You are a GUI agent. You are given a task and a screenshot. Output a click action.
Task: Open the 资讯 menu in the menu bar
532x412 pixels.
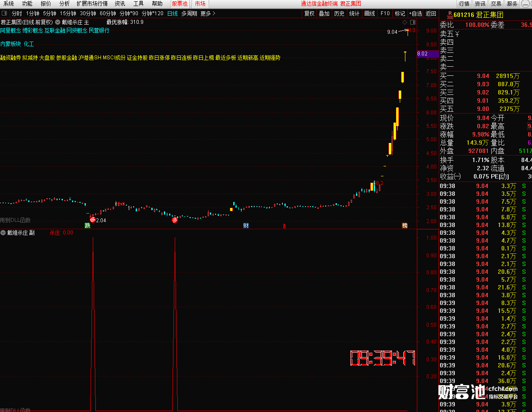(120, 3)
